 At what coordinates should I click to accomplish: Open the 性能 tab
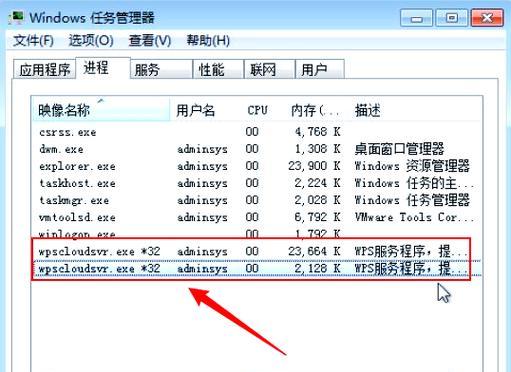point(218,69)
